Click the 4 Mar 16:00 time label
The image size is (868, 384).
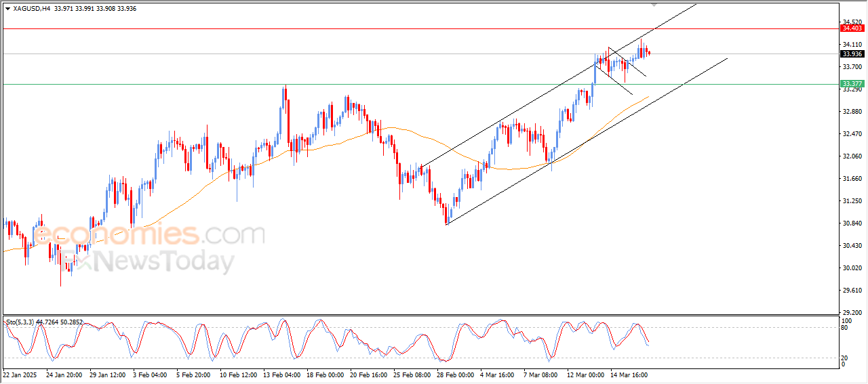click(498, 374)
